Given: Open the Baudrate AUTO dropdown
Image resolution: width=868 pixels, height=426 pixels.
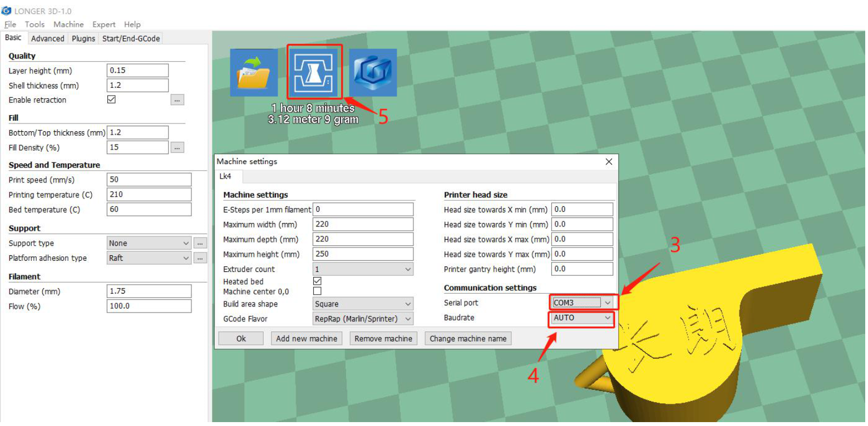Looking at the screenshot, I should pos(582,318).
